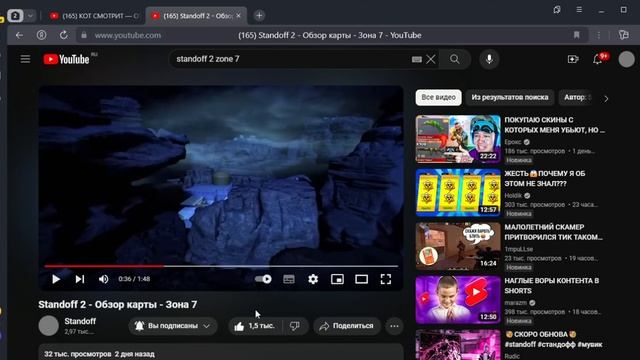The image size is (640, 360).
Task: Reload the page
Action: (64, 35)
